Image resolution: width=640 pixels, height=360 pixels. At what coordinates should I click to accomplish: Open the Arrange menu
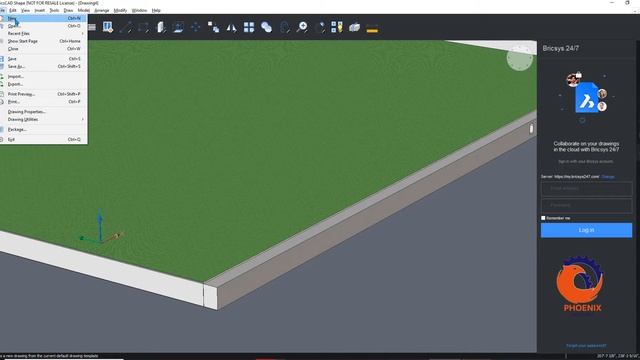(102, 10)
